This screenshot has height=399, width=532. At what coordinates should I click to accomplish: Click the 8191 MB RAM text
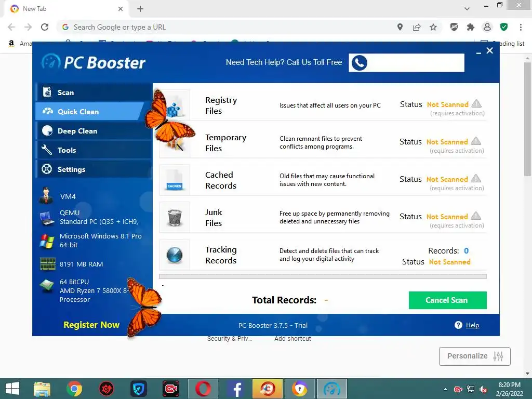pos(81,264)
